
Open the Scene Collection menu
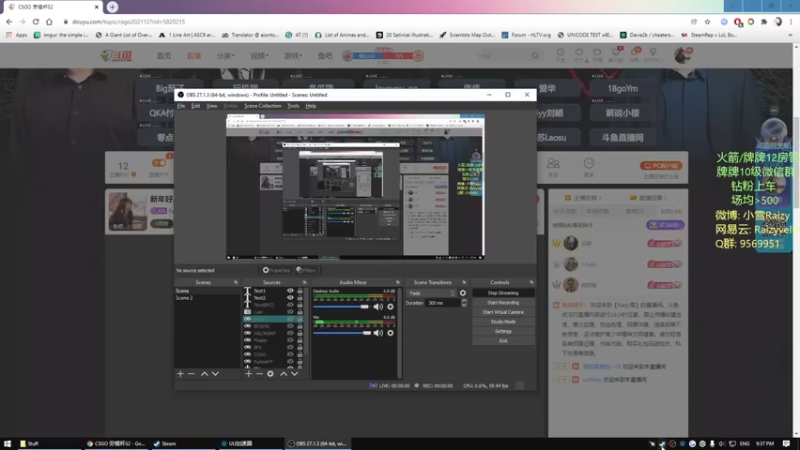coord(263,106)
